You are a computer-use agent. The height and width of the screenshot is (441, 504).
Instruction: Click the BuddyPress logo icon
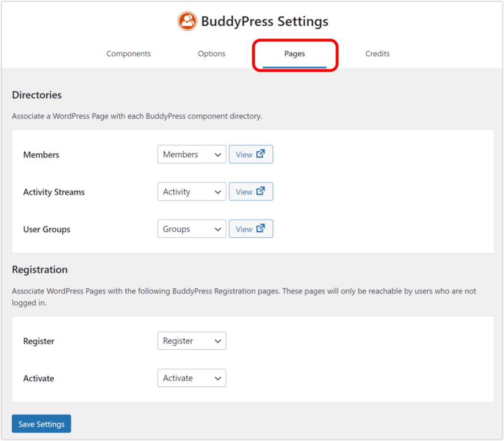tap(187, 21)
